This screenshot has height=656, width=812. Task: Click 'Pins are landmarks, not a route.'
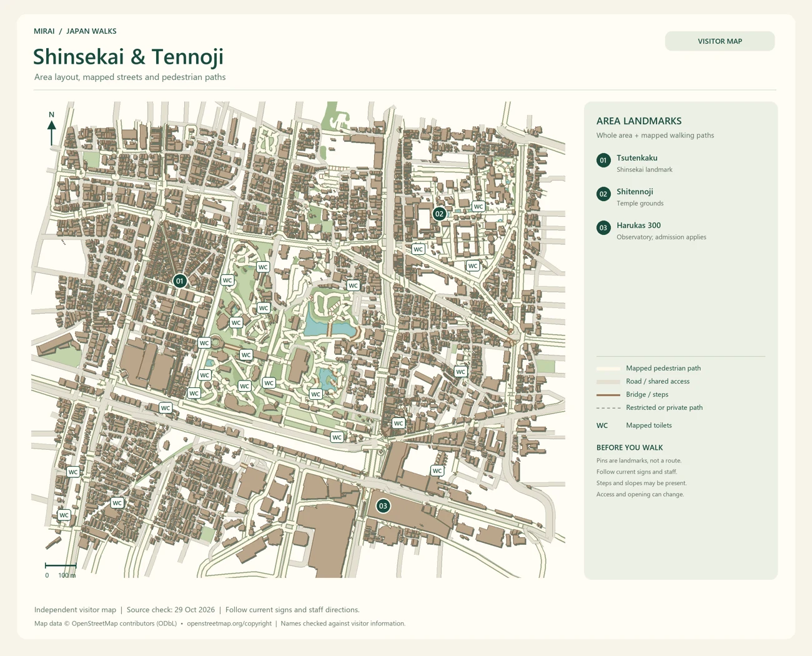coord(639,461)
